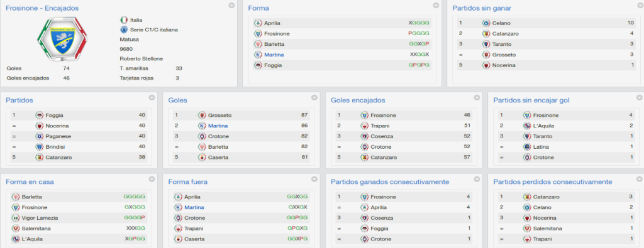Expand the Partidos sin ganar panel menu
Viewport: 644px width, 248px height.
pos(640,5)
